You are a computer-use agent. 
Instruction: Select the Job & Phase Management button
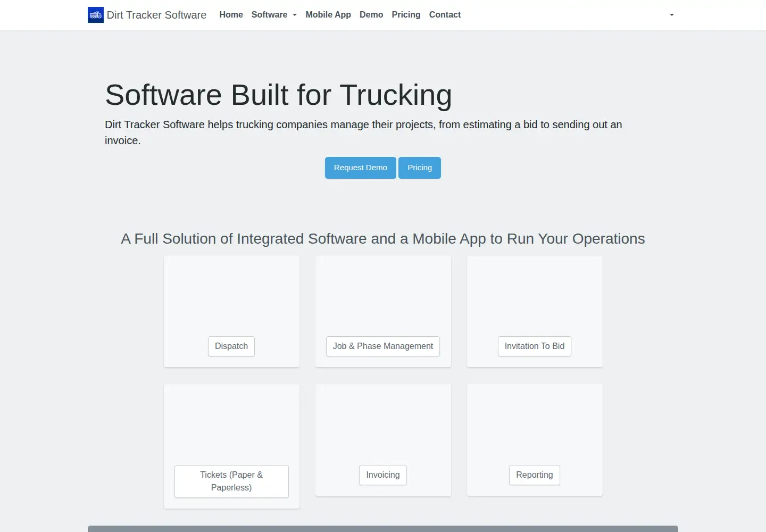tap(383, 346)
